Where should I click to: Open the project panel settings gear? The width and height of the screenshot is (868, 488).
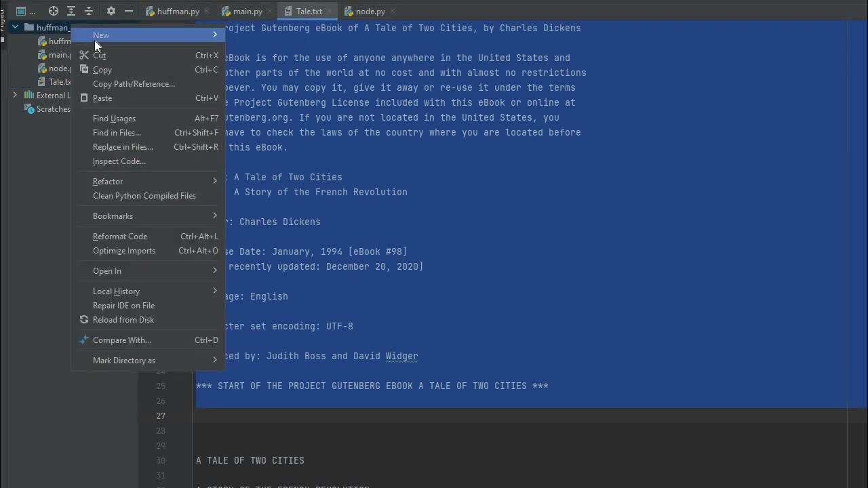(x=111, y=11)
